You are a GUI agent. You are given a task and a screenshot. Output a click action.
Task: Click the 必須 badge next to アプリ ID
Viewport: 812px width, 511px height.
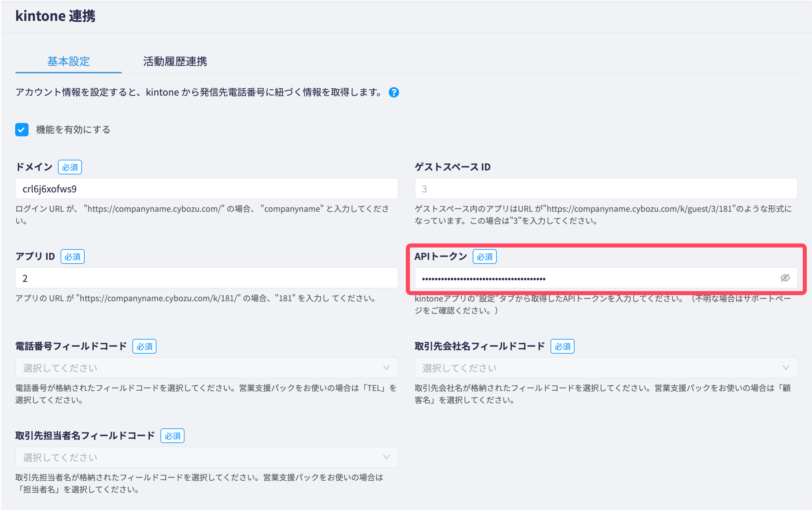73,257
